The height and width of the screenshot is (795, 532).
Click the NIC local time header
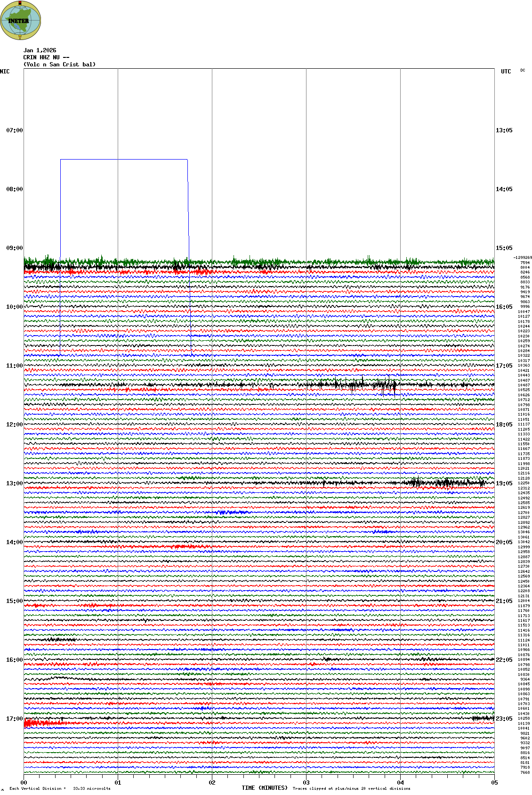[5, 72]
